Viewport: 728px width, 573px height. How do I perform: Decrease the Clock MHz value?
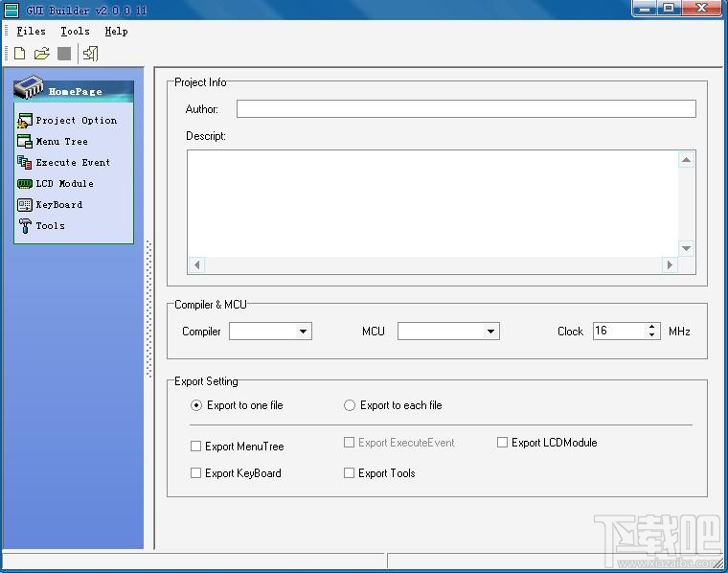coord(652,334)
